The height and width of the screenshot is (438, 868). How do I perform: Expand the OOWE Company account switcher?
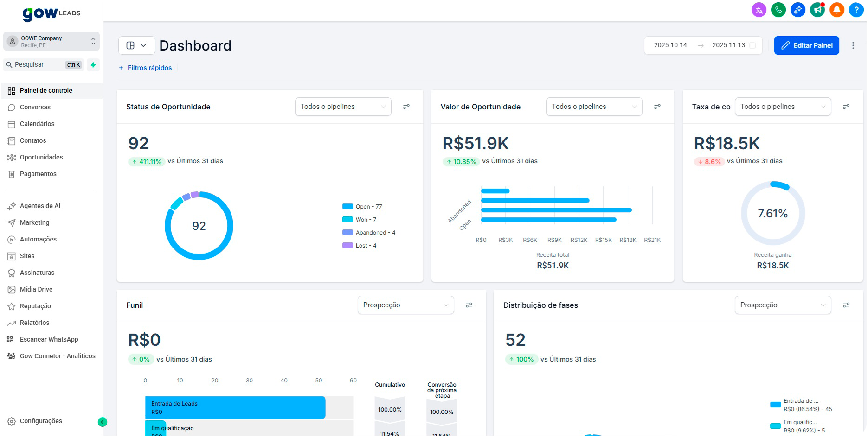pyautogui.click(x=51, y=41)
